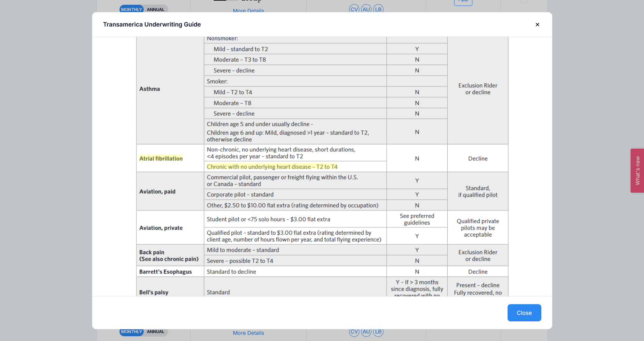Click 'Standard to decline' Barrett's entry
This screenshot has width=644, height=341.
232,271
